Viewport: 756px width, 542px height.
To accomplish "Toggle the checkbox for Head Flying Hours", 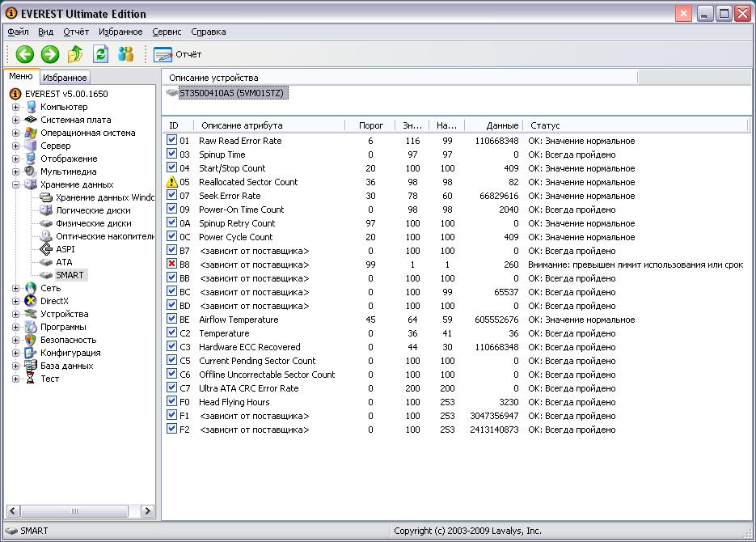I will (x=171, y=402).
